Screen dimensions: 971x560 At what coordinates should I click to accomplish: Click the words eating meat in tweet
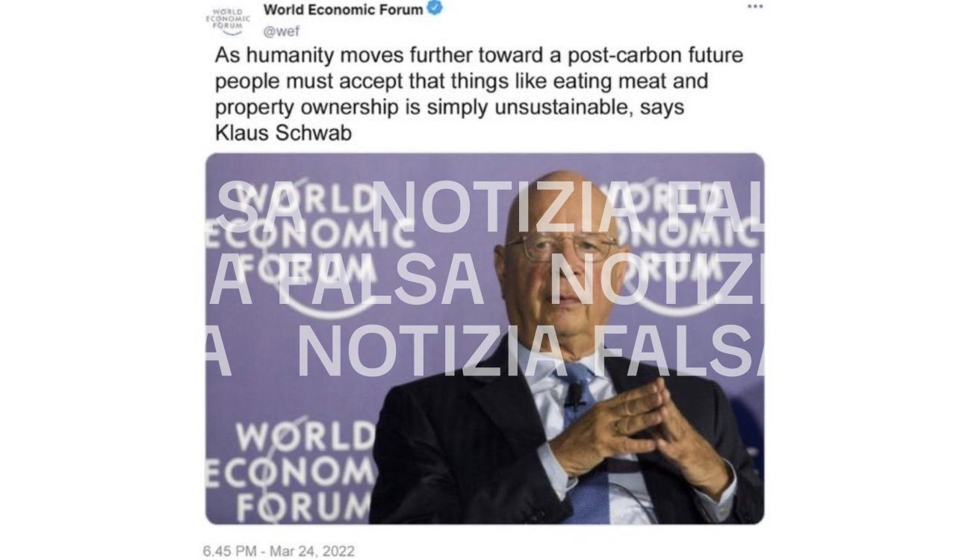point(632,80)
